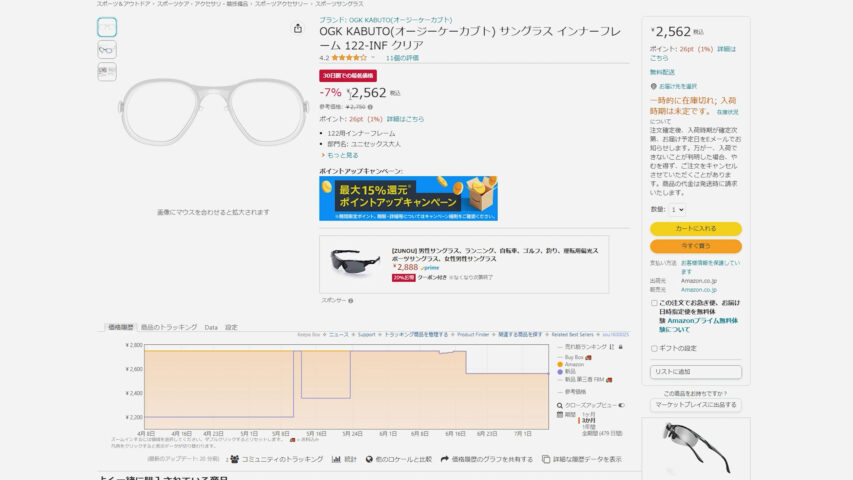Viewport: 853px width, 480px height.
Task: Switch to the 商品のトラッキング tab
Action: (168, 327)
